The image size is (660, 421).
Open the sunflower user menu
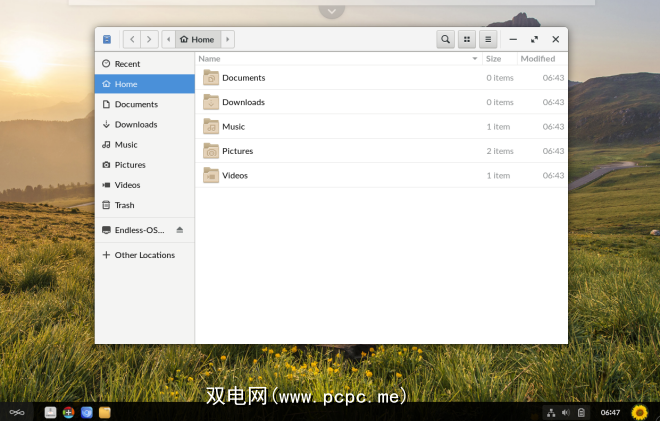click(639, 412)
